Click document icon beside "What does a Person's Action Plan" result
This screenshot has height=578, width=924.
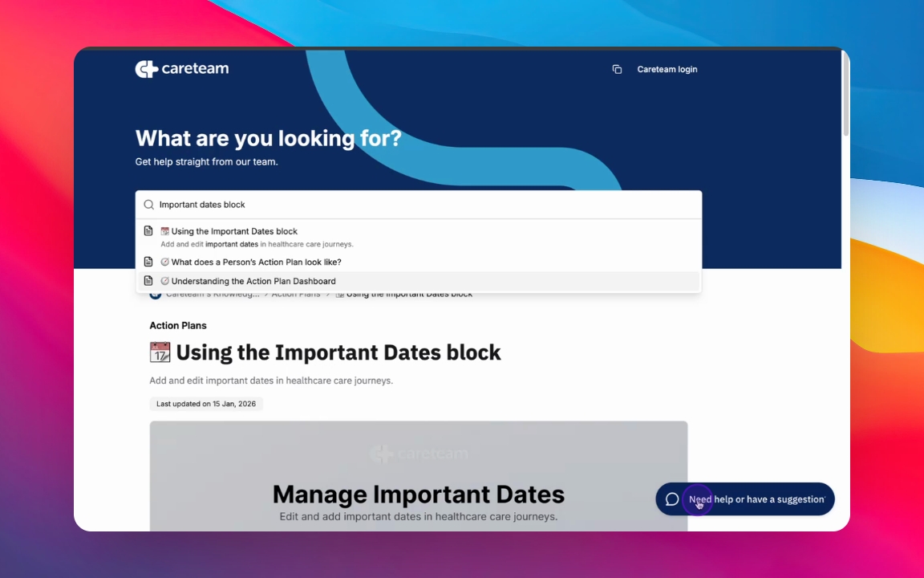click(x=148, y=261)
